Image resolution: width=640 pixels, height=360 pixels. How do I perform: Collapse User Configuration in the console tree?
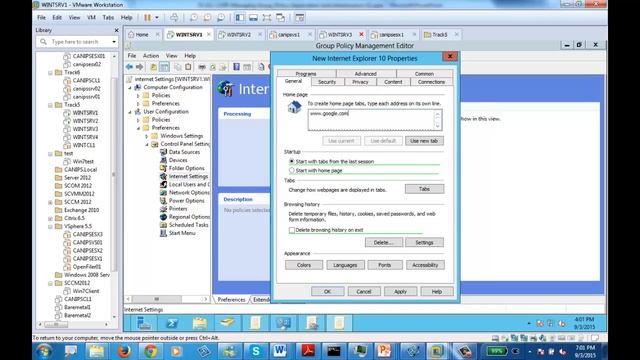tap(130, 111)
